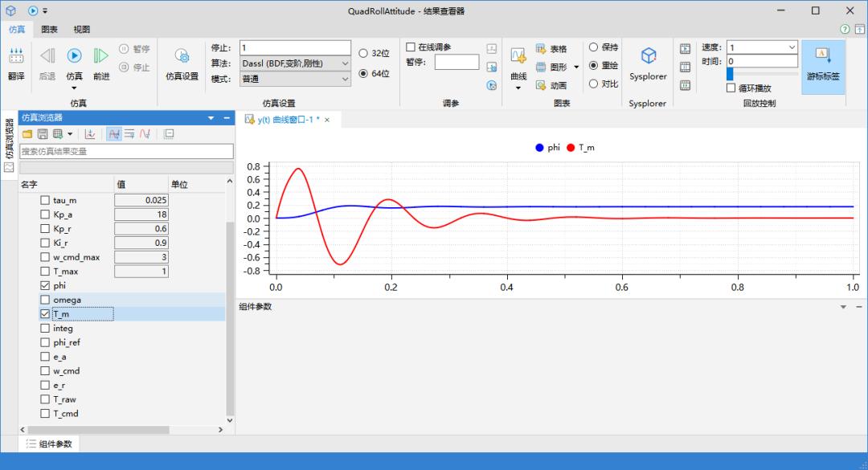Insert a 表格 table chart
Screen dimensions: 868x470
pos(551,49)
